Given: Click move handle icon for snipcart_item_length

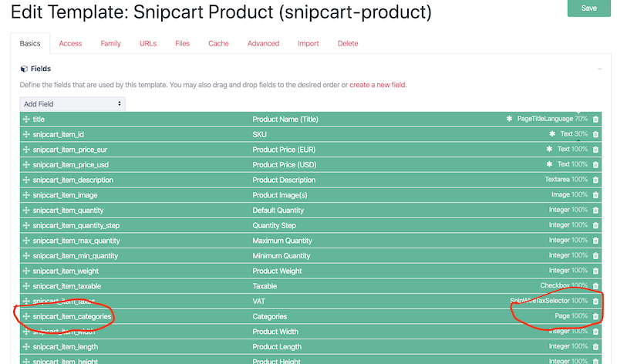Looking at the screenshot, I should click(x=26, y=347).
